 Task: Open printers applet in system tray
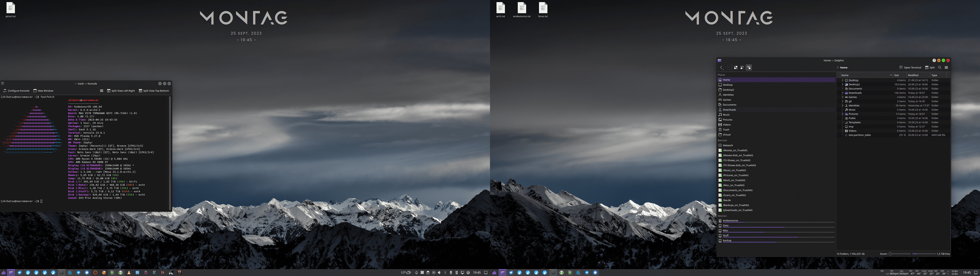468,273
